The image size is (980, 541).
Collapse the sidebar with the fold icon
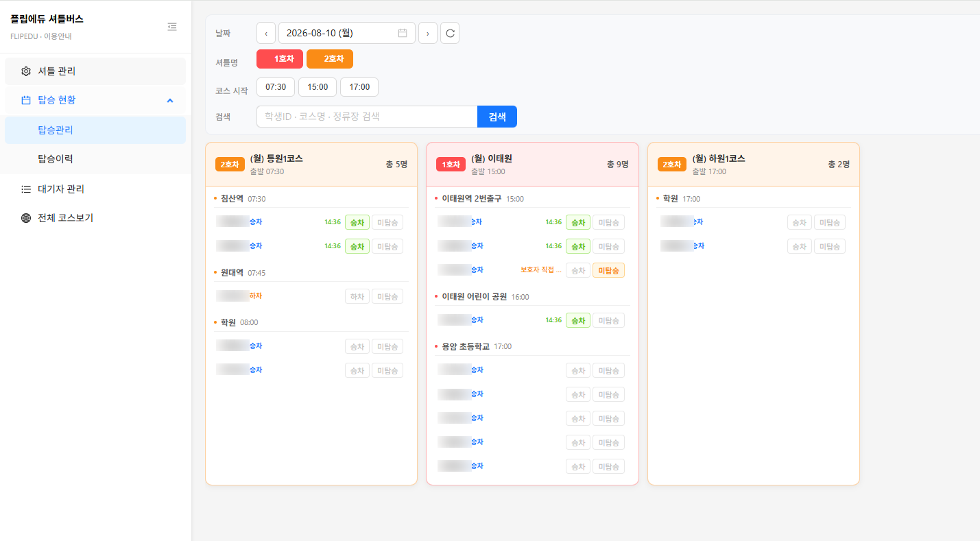172,27
